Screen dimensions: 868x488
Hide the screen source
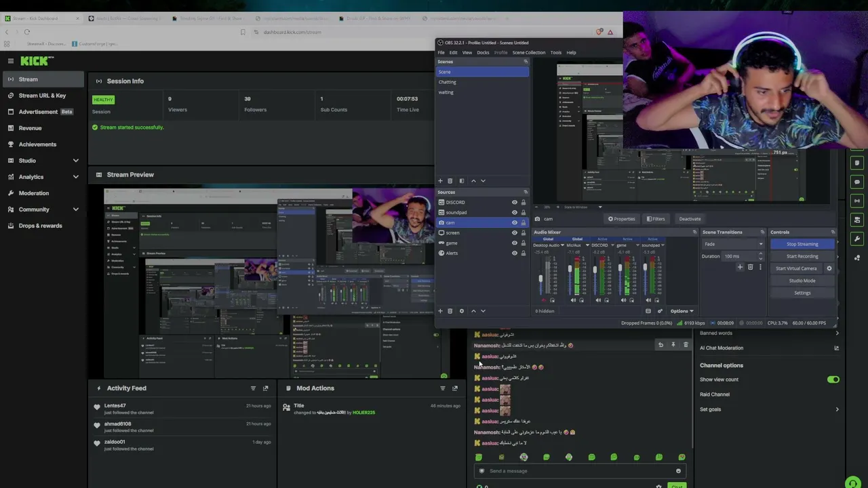click(514, 233)
